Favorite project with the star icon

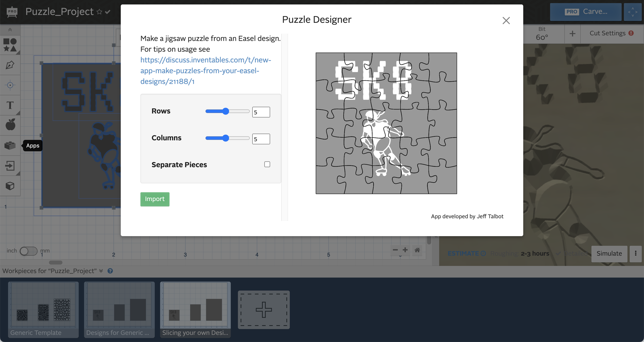tap(99, 12)
